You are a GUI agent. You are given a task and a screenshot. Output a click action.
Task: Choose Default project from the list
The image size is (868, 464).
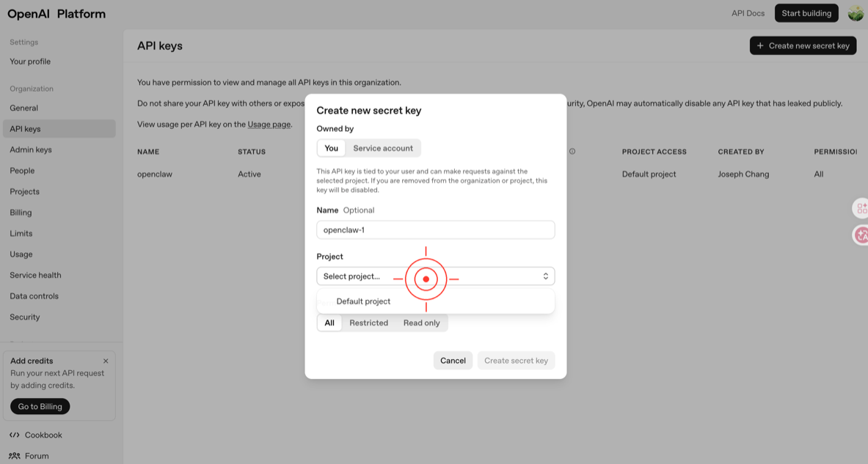tap(363, 301)
